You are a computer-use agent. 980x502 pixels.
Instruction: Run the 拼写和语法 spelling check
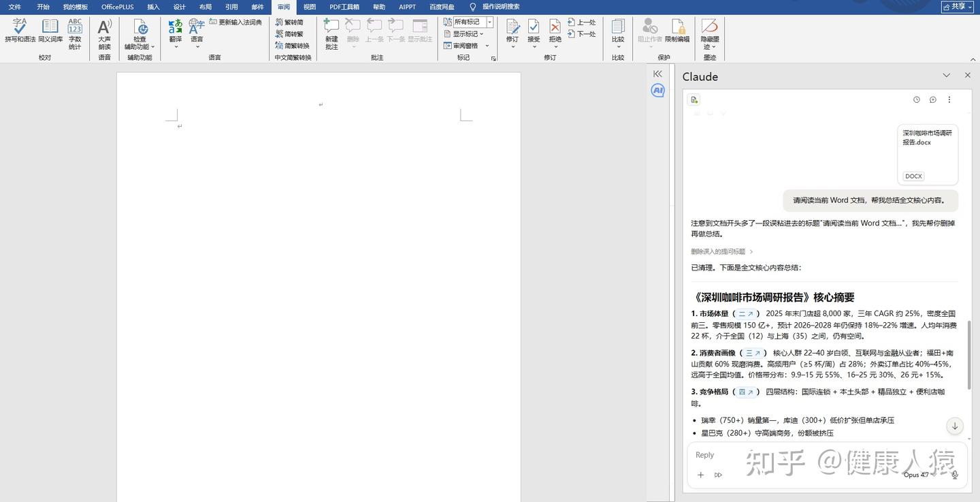20,31
